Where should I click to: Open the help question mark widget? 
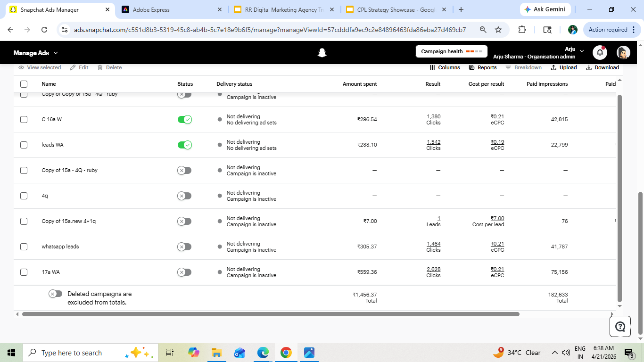point(620,326)
